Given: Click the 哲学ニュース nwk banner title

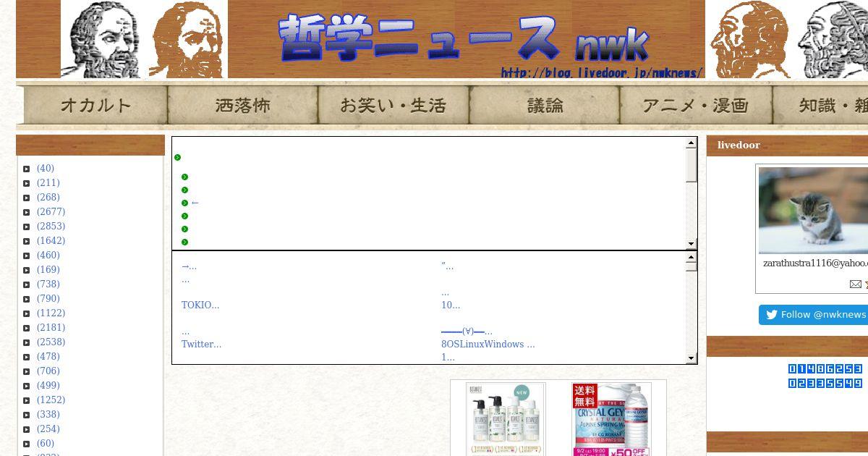Looking at the screenshot, I should [x=464, y=38].
